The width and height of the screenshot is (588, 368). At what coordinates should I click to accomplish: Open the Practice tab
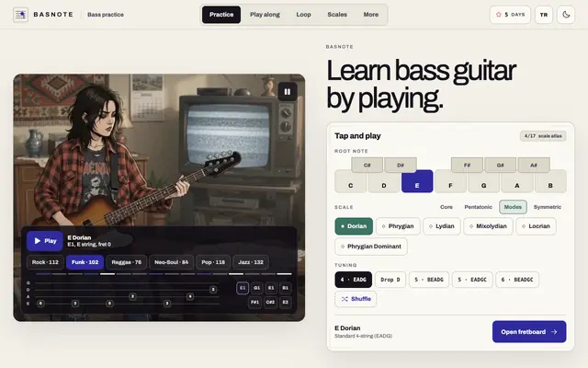(221, 15)
